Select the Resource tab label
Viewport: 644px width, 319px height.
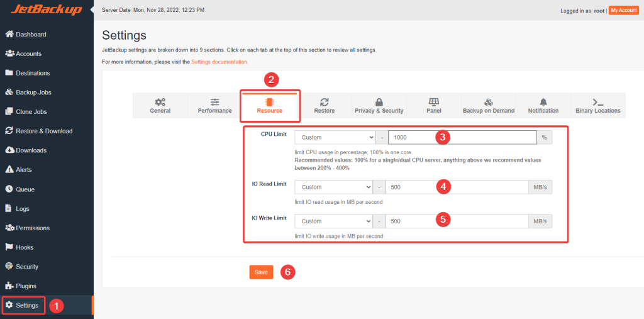click(x=269, y=111)
